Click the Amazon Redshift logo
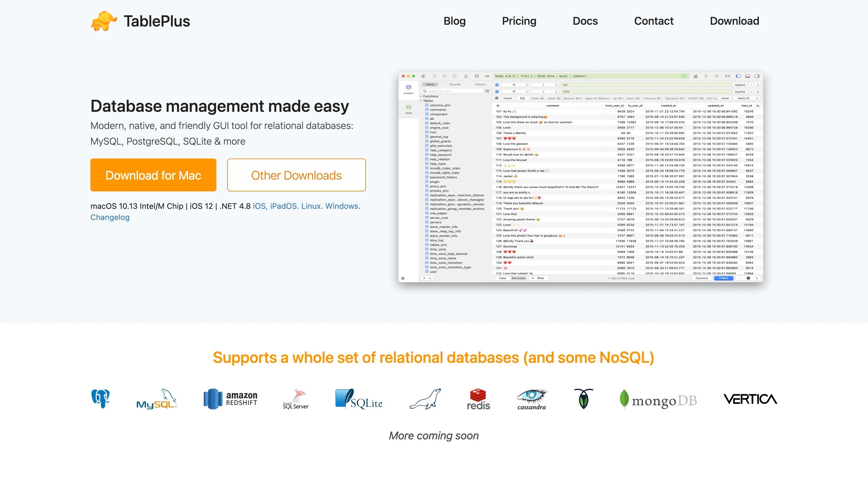Image resolution: width=868 pixels, height=490 pixels. 231,399
